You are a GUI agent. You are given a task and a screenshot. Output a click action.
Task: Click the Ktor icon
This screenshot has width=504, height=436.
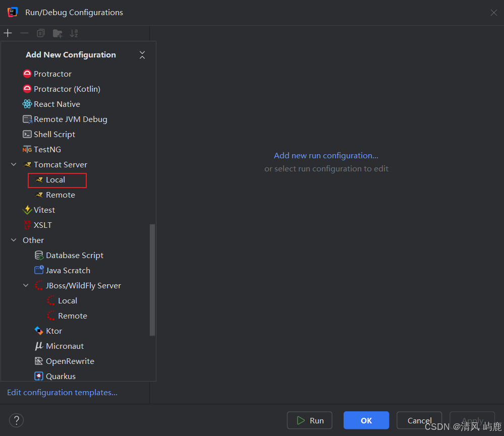pos(39,331)
